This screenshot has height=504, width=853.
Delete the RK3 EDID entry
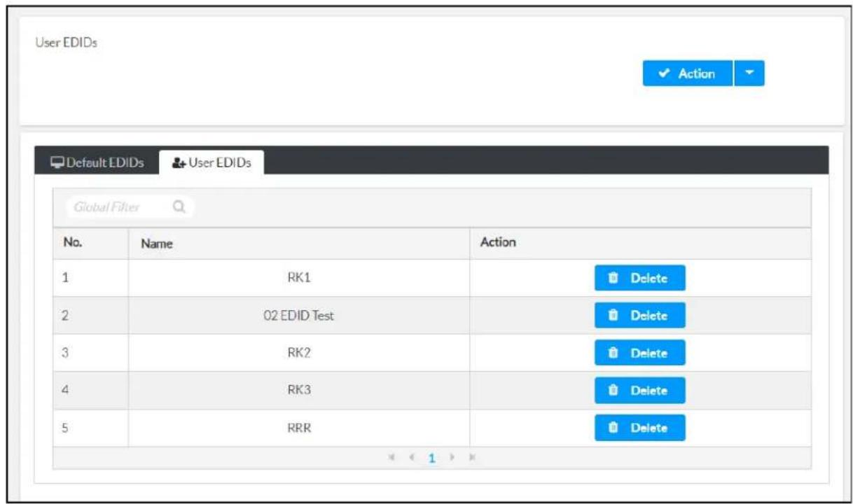pos(640,391)
